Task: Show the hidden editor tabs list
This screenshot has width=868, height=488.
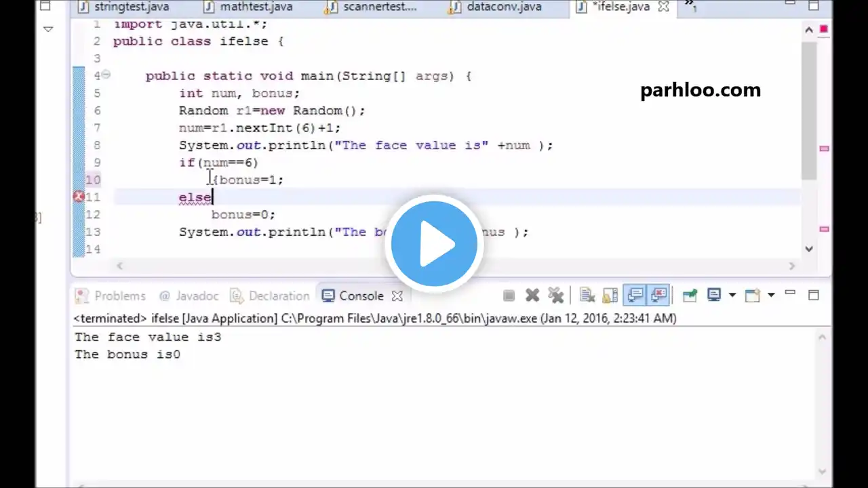Action: click(690, 6)
